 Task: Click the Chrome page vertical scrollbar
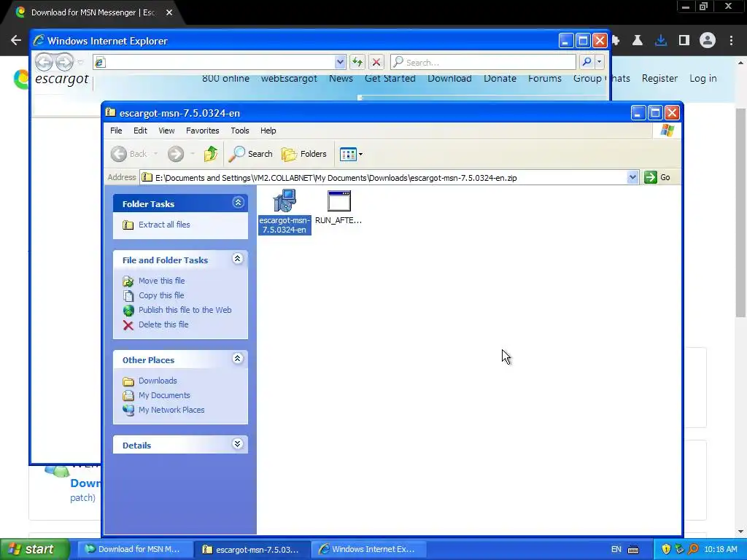[741, 213]
